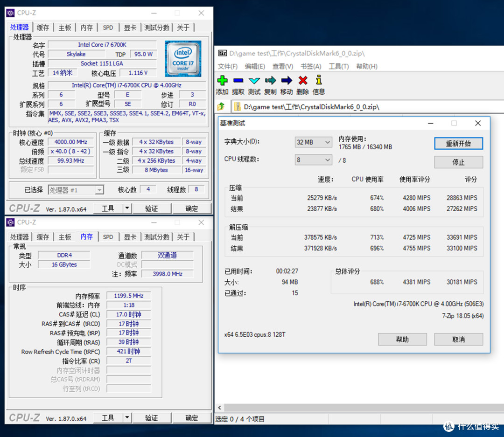Click the 双通道 channel value

tap(168, 255)
